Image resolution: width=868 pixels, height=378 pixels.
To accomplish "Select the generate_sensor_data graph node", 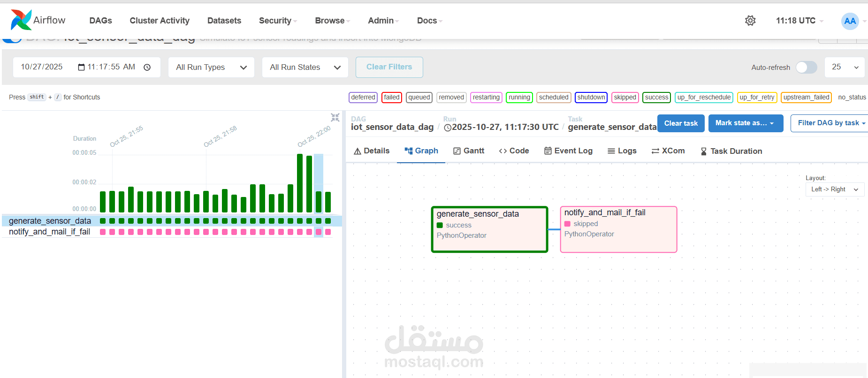I will [x=489, y=229].
